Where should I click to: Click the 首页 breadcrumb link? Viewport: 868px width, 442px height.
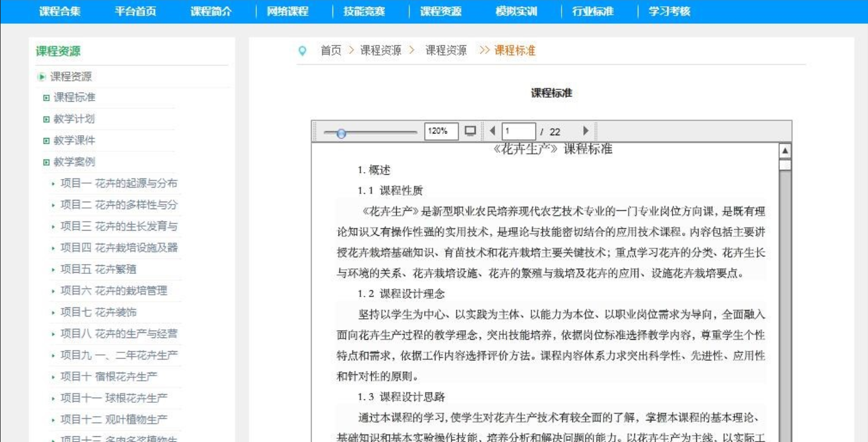coord(331,51)
